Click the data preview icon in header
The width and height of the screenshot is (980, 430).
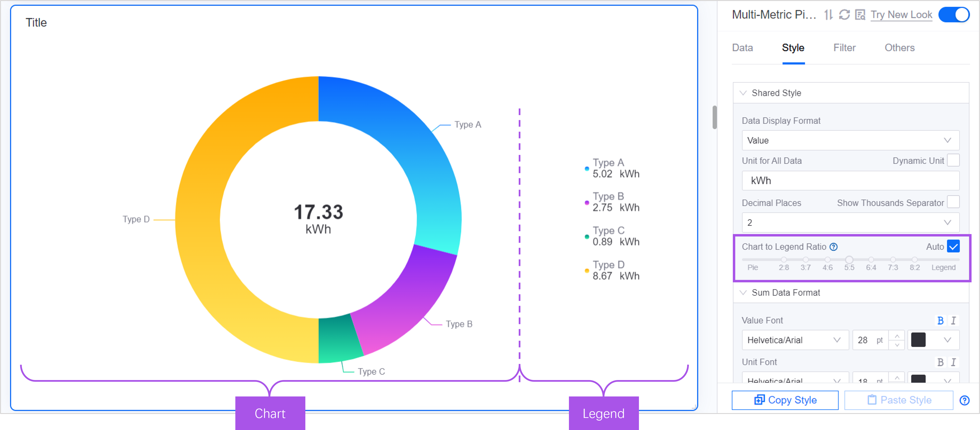coord(860,15)
